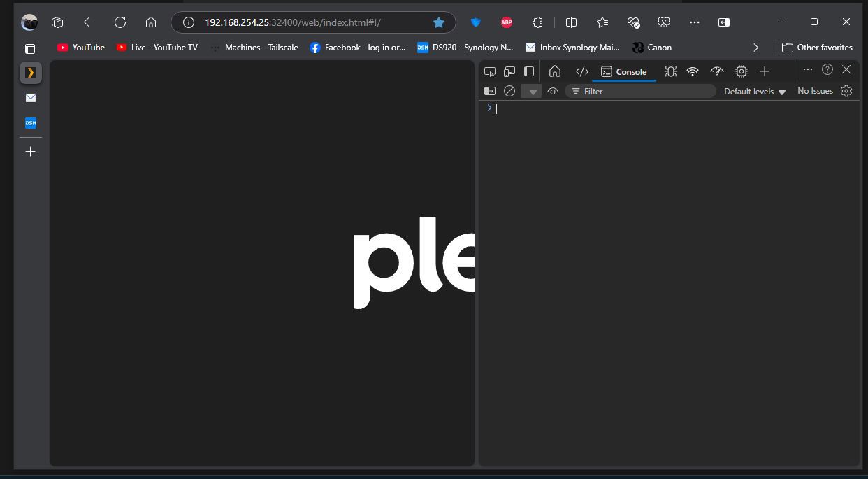Toggle device emulation in DevTools

[509, 71]
